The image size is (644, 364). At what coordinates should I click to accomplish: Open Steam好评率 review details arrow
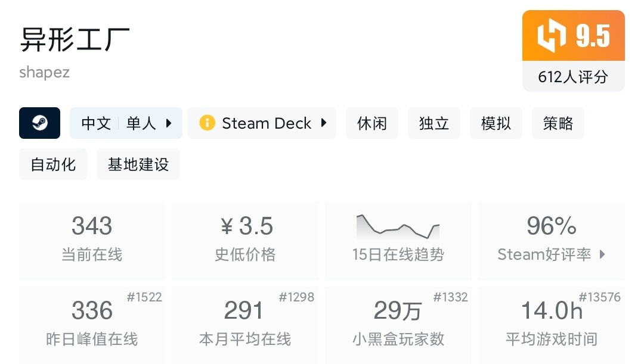[x=602, y=254]
